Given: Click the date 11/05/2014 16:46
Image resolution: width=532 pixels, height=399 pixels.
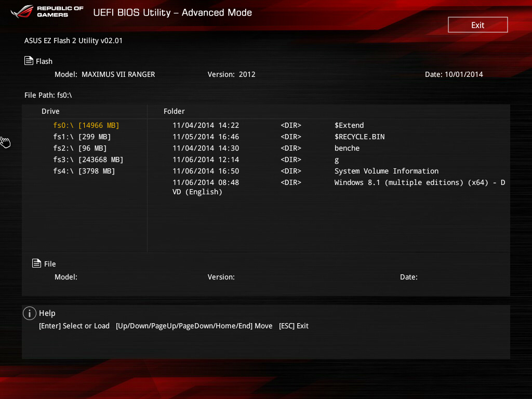Looking at the screenshot, I should pos(206,137).
